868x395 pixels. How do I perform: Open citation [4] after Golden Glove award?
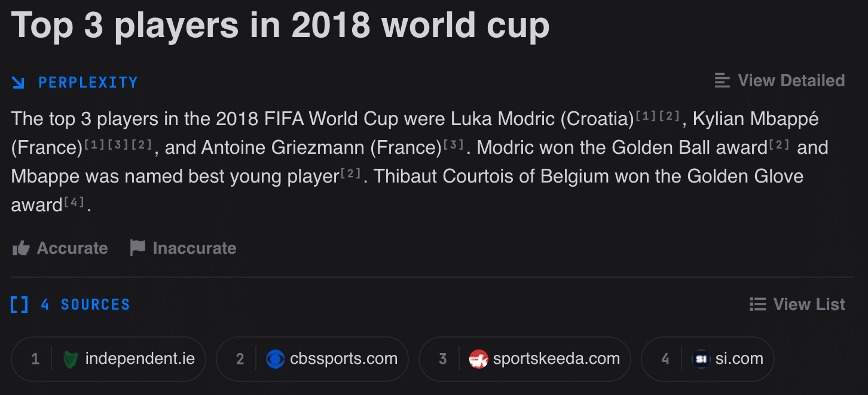pyautogui.click(x=75, y=202)
